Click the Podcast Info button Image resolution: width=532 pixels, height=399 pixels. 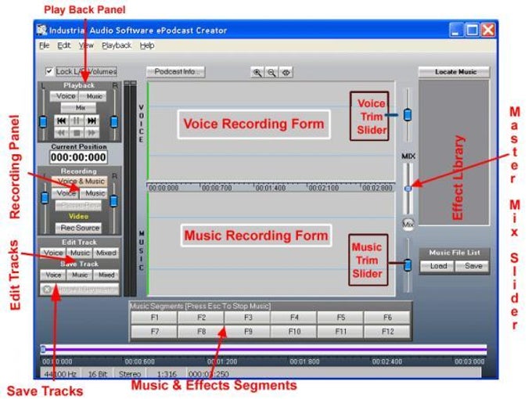click(175, 72)
